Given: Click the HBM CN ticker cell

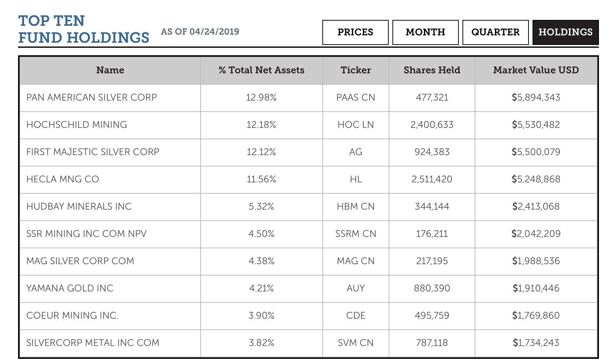Looking at the screenshot, I should (x=356, y=206).
